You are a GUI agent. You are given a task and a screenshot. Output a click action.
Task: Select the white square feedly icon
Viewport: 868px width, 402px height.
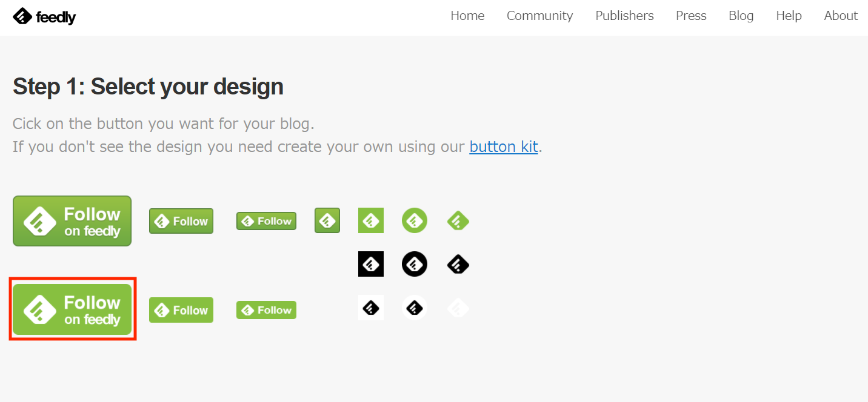[371, 308]
